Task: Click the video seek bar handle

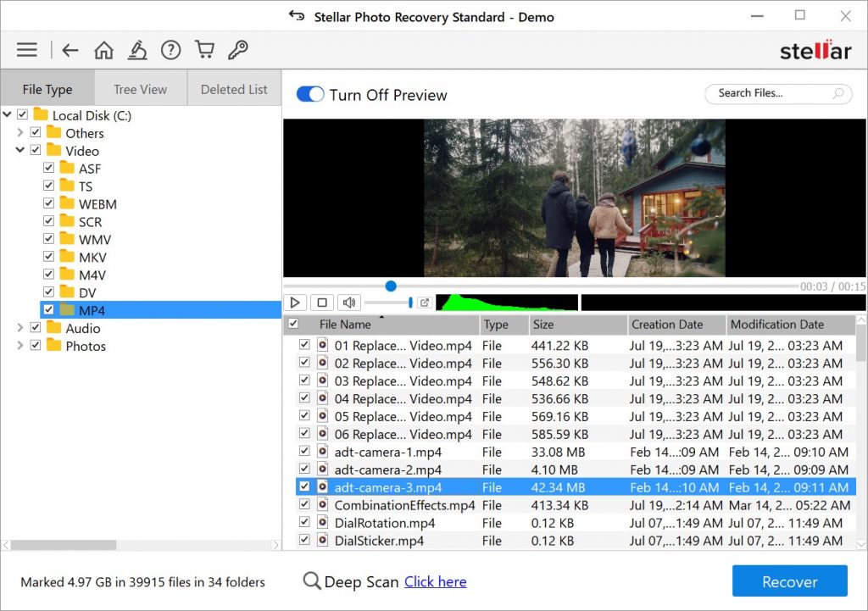Action: [391, 286]
